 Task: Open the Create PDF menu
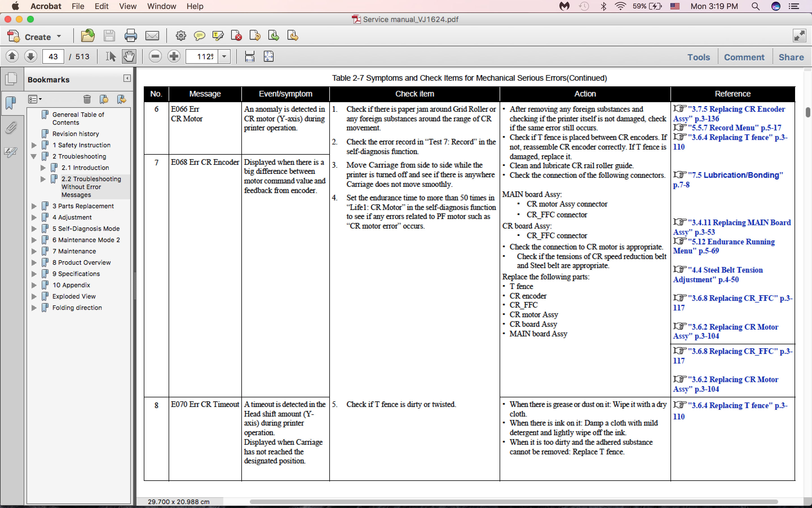coord(34,36)
